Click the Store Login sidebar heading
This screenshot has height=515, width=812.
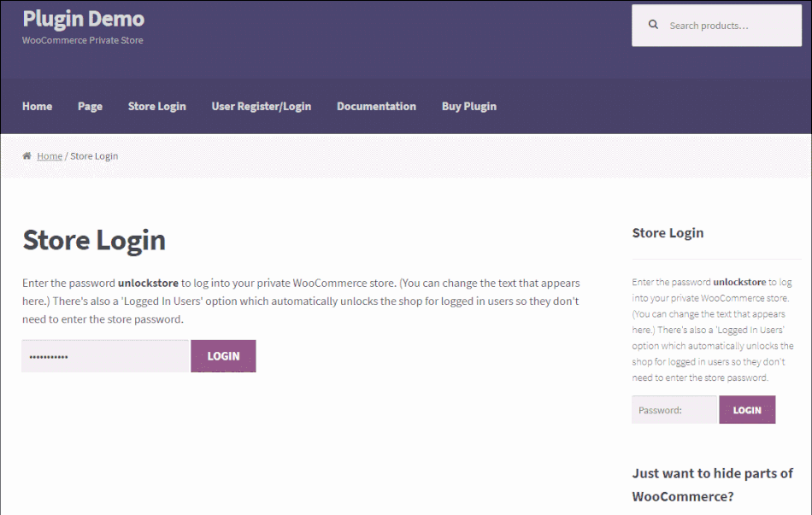668,232
